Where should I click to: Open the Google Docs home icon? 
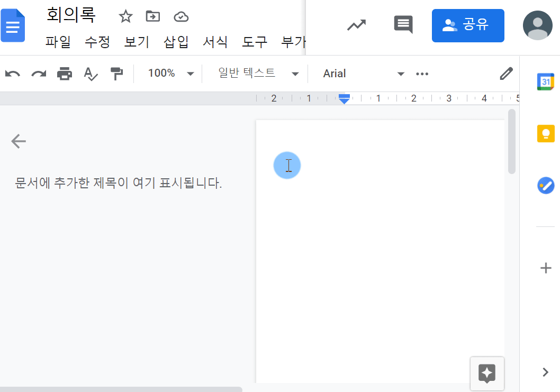(13, 26)
